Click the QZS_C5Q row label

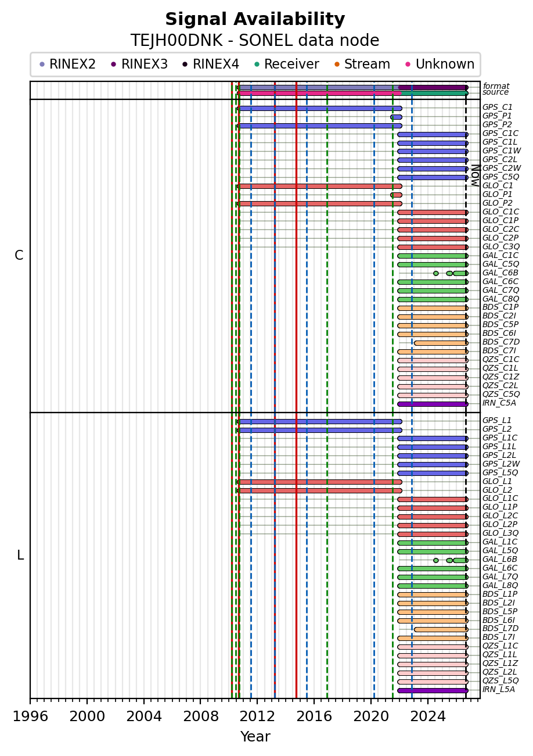501,395
